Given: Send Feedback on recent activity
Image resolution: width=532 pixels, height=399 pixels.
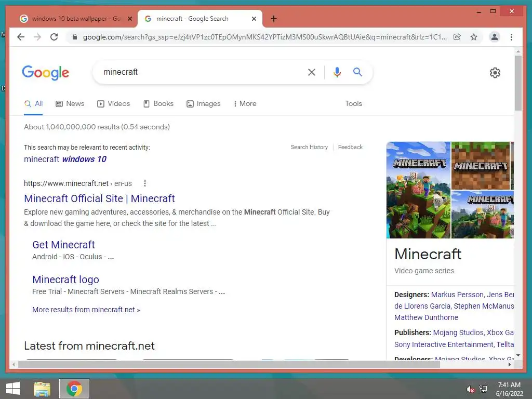Looking at the screenshot, I should click(x=350, y=147).
